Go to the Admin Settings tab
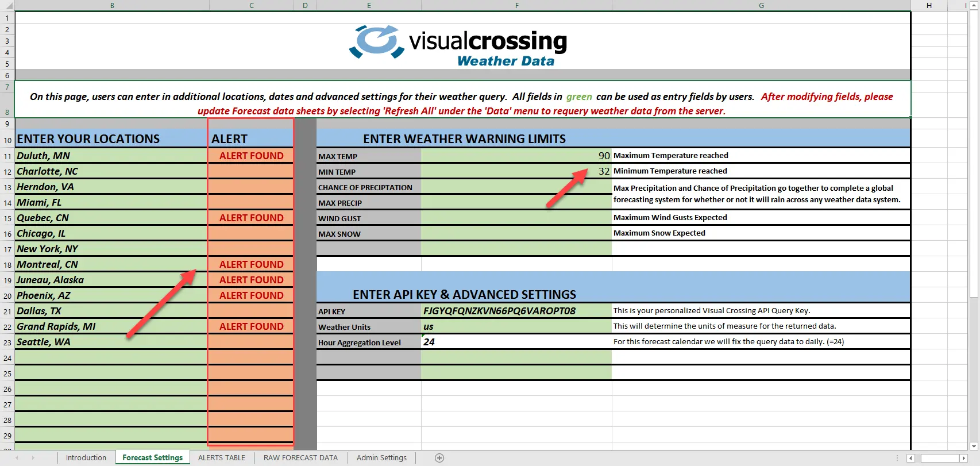The width and height of the screenshot is (980, 466). coord(381,458)
